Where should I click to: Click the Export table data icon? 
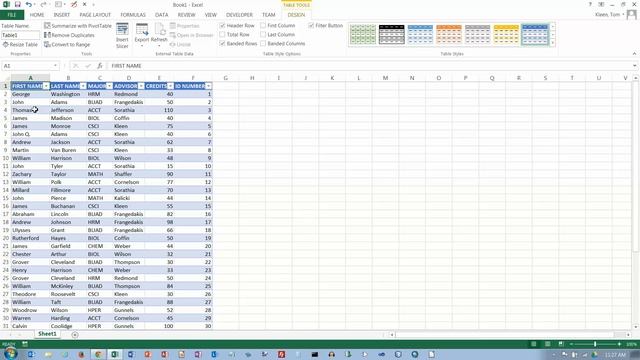click(142, 34)
